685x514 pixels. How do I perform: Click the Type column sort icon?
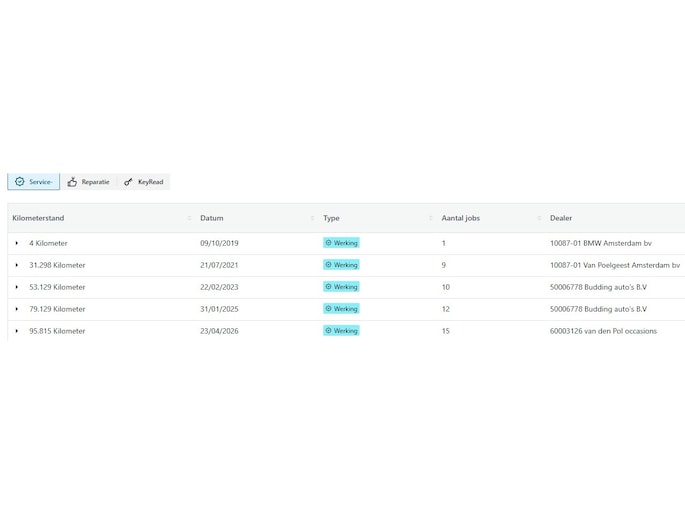430,218
